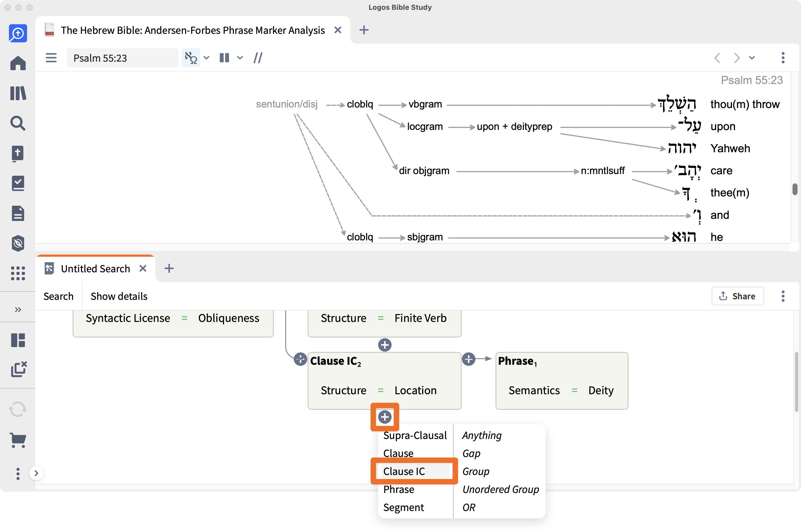Navigate back with left chevron
This screenshot has width=801, height=532.
717,58
